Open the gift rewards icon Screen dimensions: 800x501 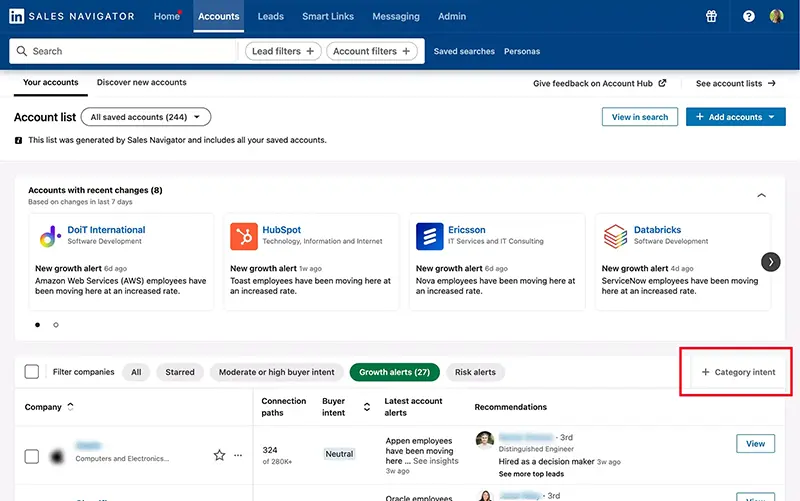[x=711, y=16]
